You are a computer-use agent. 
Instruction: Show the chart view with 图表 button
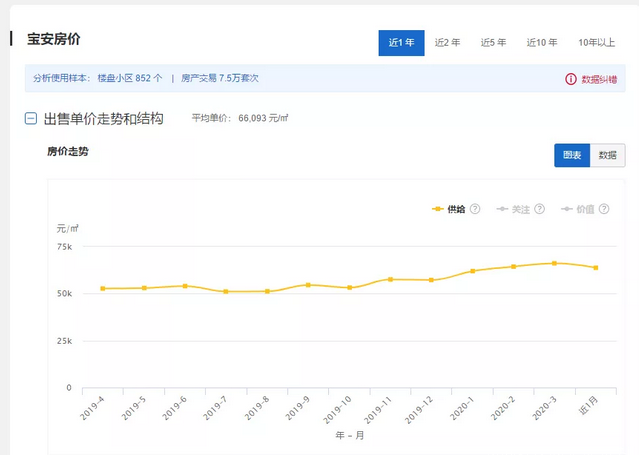point(572,155)
